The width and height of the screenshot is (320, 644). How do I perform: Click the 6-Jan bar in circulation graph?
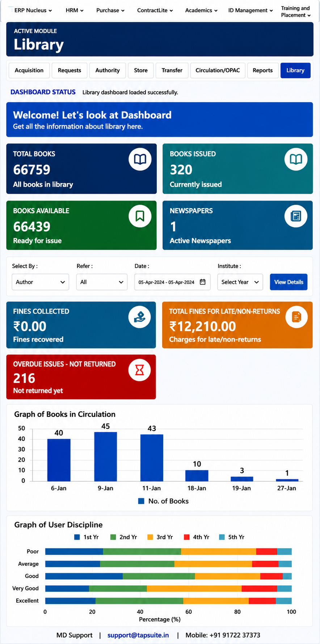pyautogui.click(x=59, y=460)
